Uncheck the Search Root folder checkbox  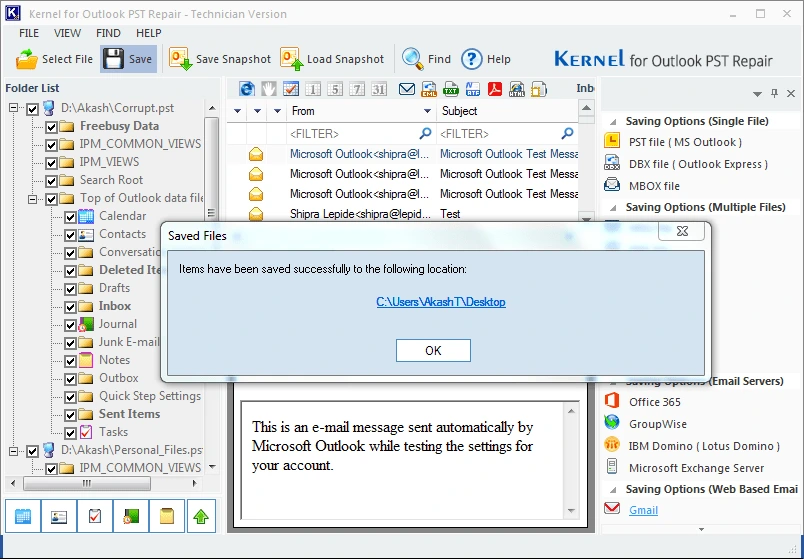(51, 181)
